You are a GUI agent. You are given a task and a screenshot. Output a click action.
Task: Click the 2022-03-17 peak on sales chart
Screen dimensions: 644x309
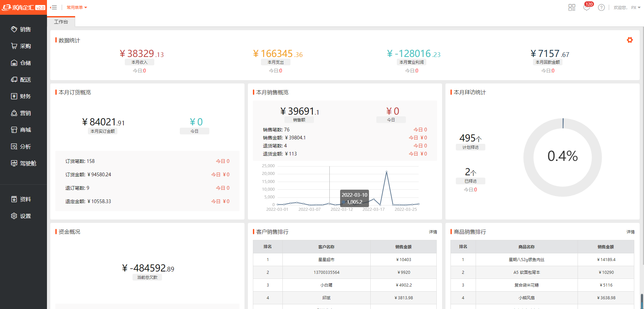[x=386, y=172]
